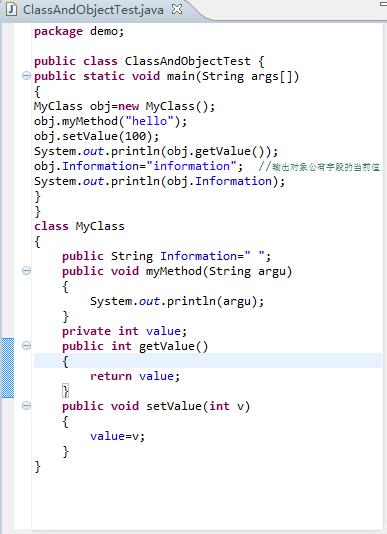Viewport: 387px width, 534px height.
Task: Click on 'public String Information=" ";' line
Action: pos(167,256)
